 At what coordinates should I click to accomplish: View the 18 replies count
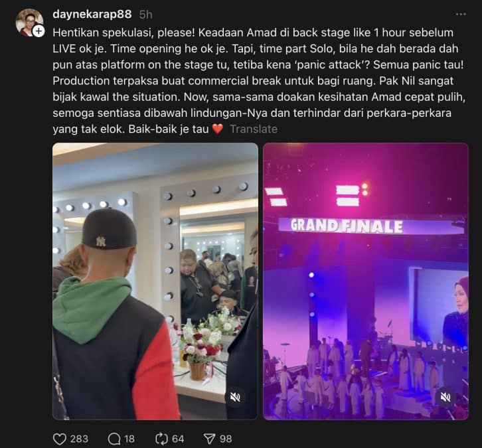[129, 439]
